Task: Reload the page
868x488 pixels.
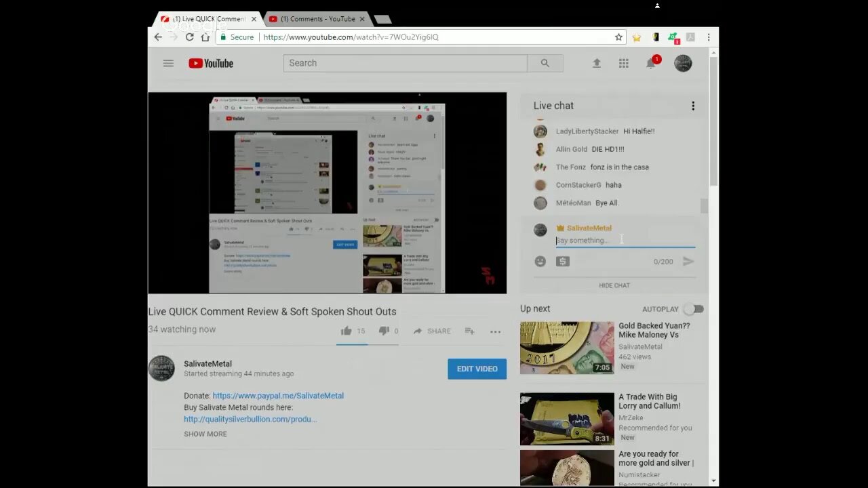Action: pyautogui.click(x=190, y=37)
